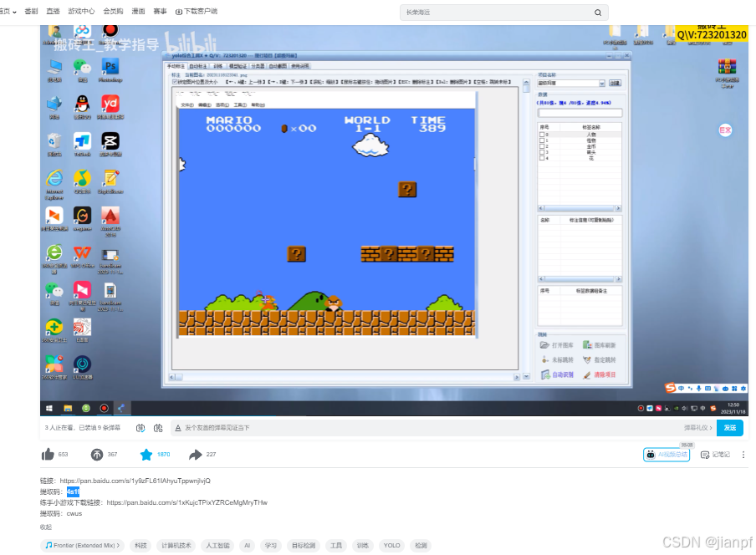
Task: Open the 弹幕礼仪 arrow link
Action: [x=697, y=428]
